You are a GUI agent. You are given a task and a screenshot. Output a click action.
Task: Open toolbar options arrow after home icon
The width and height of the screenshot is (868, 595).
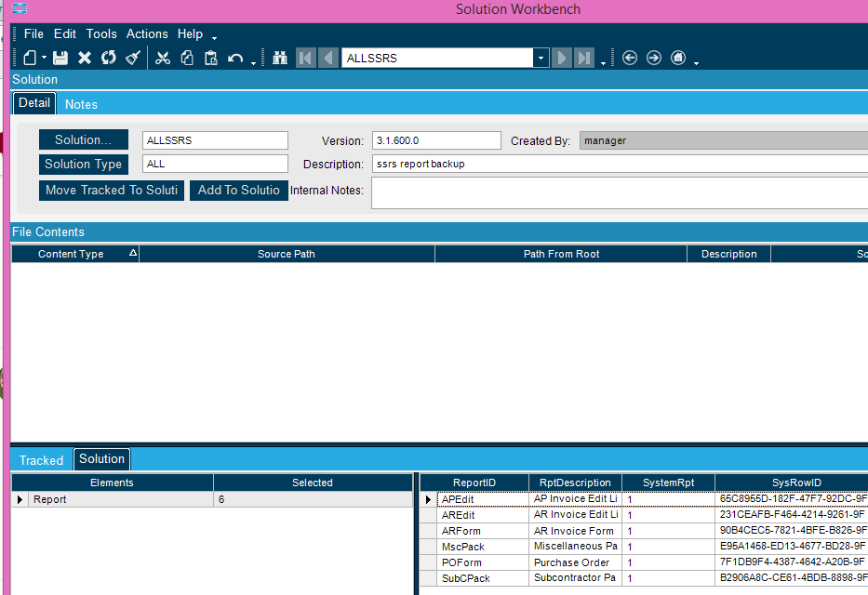697,63
